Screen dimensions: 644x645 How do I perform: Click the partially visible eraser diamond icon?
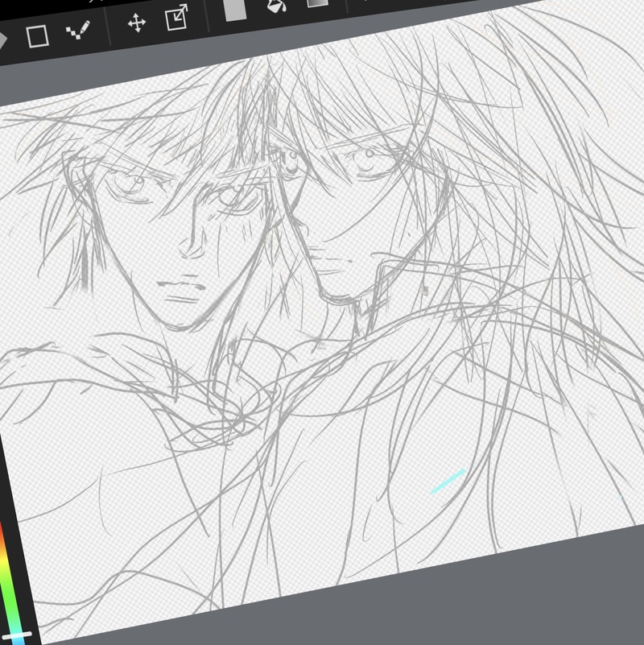tap(3, 42)
